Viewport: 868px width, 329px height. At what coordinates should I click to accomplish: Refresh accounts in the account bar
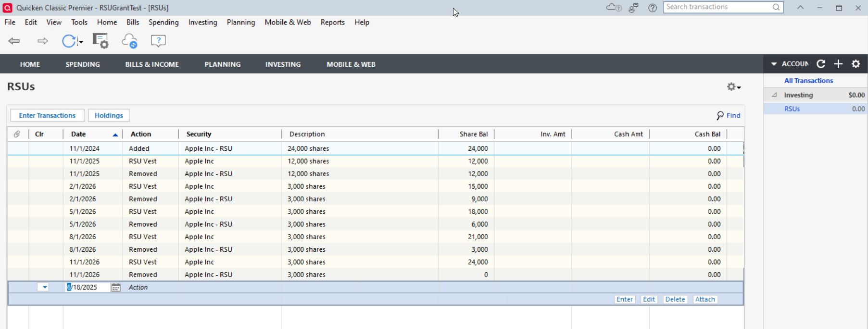pos(821,64)
